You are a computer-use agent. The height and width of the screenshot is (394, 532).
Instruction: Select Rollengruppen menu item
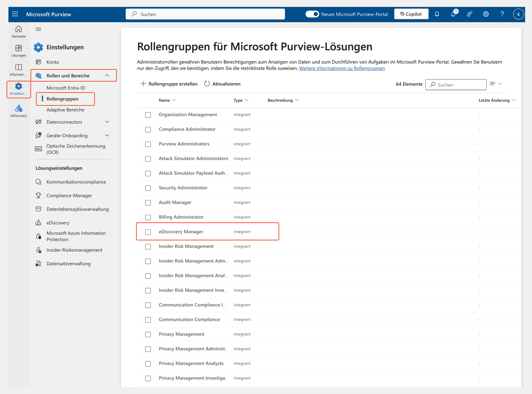coord(62,99)
